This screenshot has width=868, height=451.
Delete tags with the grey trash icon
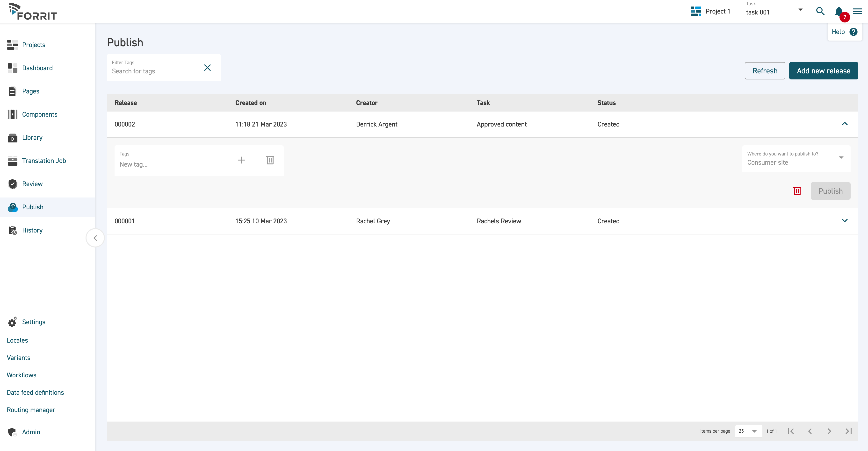point(270,160)
